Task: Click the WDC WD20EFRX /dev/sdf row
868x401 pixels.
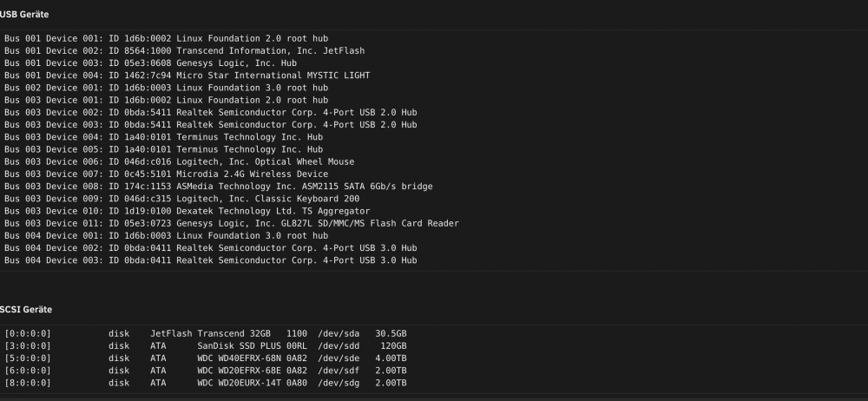Action: 206,371
